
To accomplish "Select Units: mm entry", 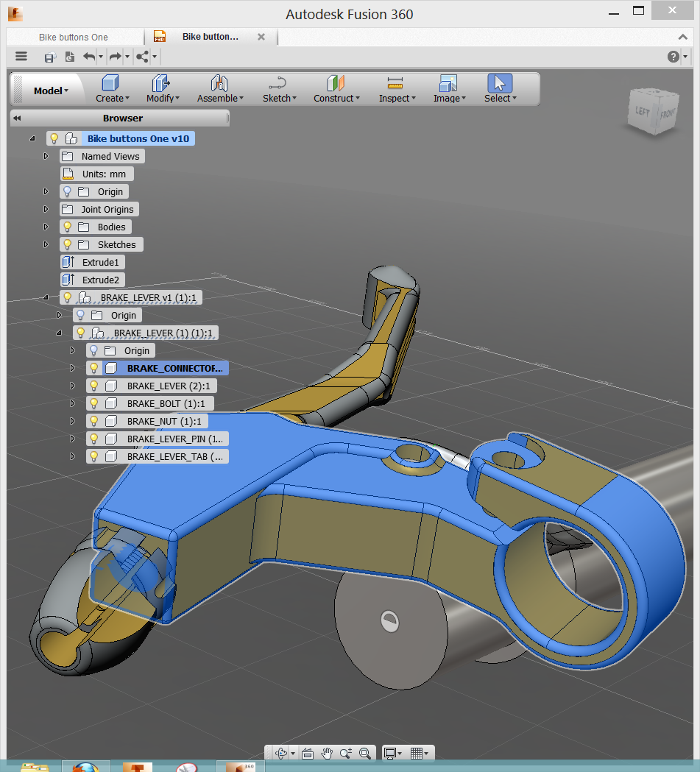I will coord(96,174).
